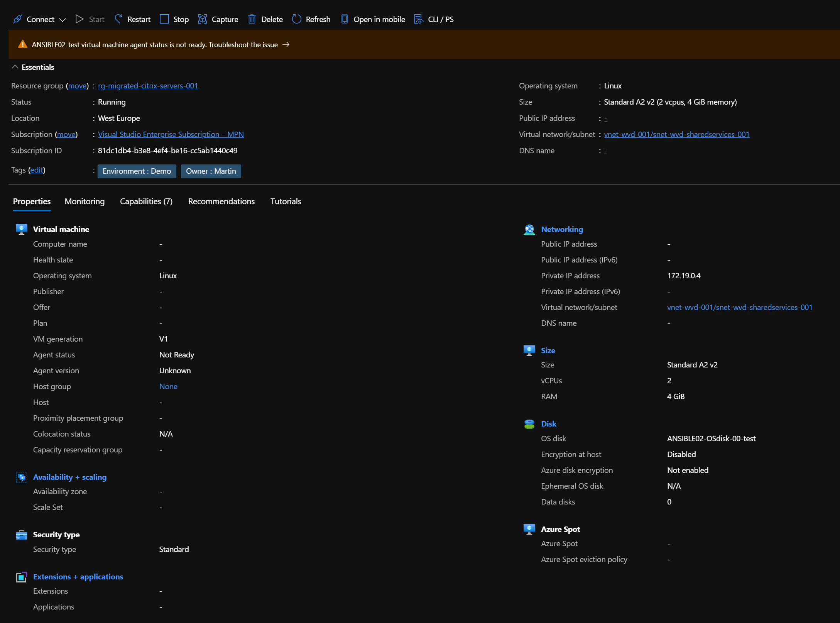
Task: Switch to the Monitoring tab
Action: pos(85,201)
